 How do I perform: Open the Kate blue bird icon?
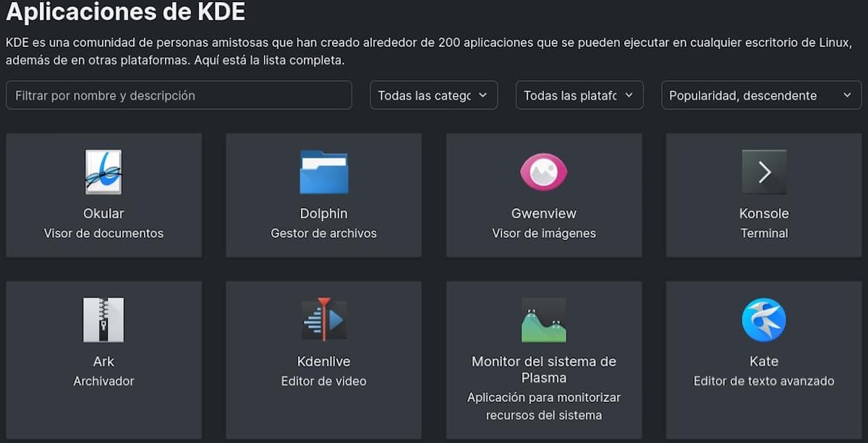click(x=764, y=320)
